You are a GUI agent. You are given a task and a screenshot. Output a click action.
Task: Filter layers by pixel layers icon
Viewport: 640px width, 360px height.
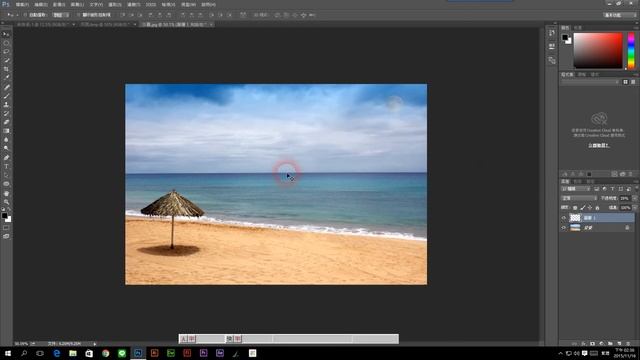pyautogui.click(x=596, y=189)
